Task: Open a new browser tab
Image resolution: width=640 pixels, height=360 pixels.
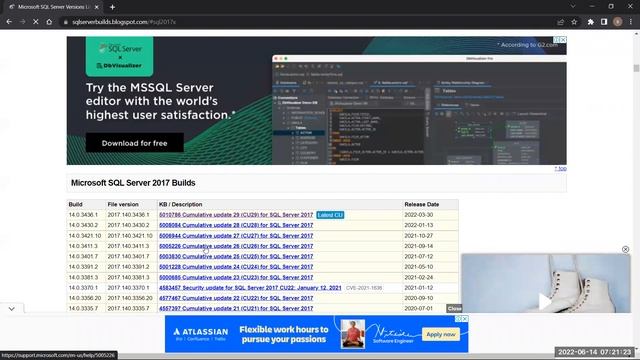Action: (112, 7)
